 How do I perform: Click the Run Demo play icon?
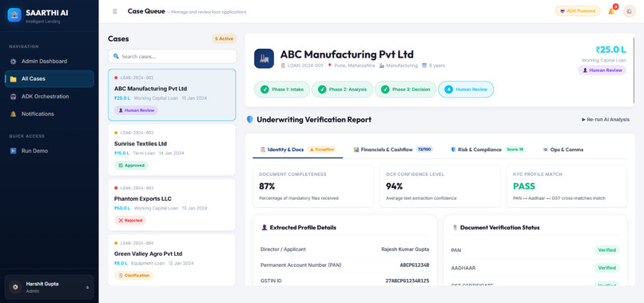[x=13, y=151]
